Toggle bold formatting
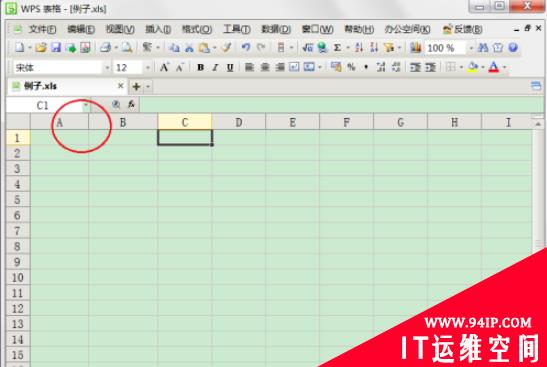This screenshot has height=367, width=547. pos(200,67)
